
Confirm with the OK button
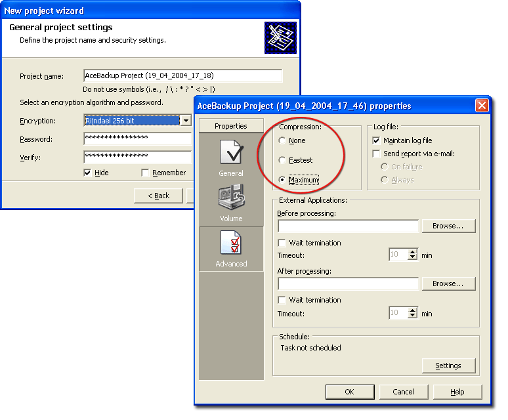coord(350,392)
